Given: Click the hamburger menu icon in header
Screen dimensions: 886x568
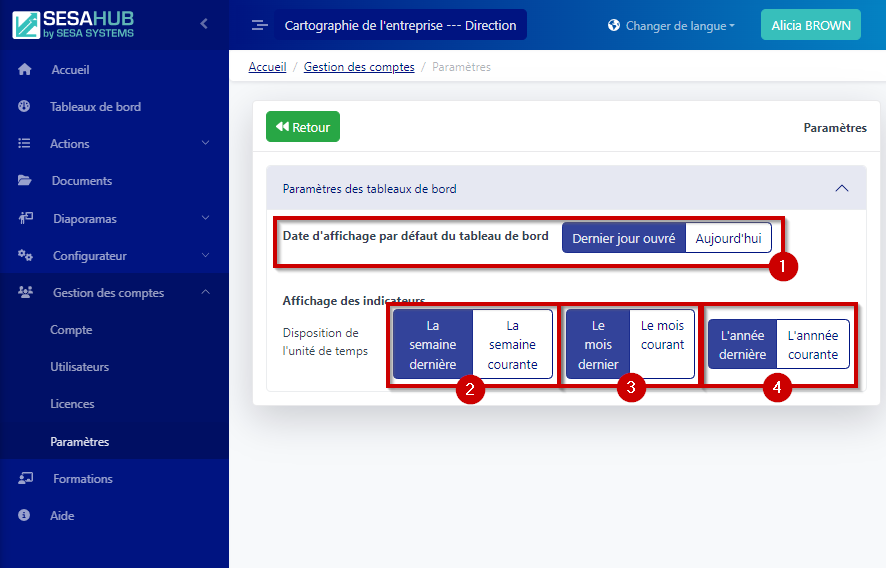Looking at the screenshot, I should click(259, 25).
